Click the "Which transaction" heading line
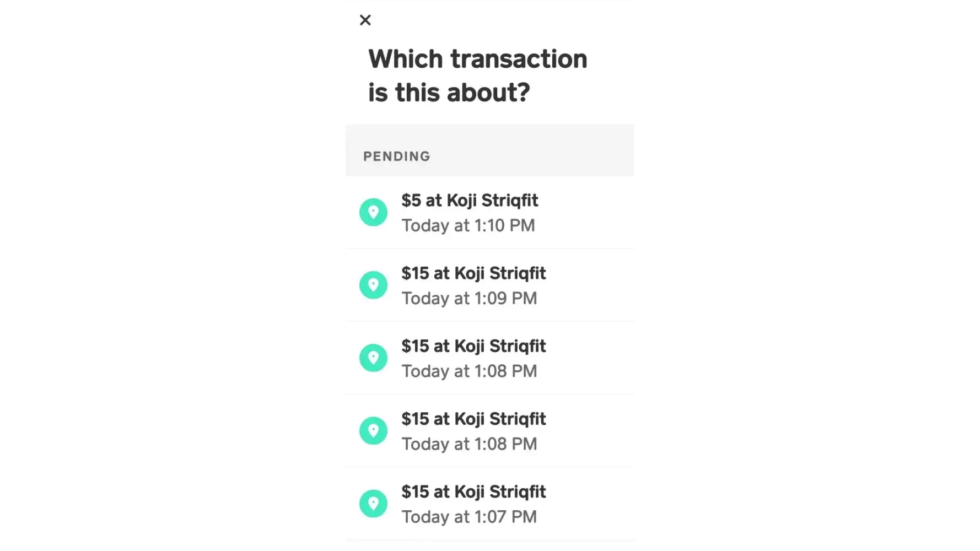Image resolution: width=980 pixels, height=551 pixels. pos(477,59)
